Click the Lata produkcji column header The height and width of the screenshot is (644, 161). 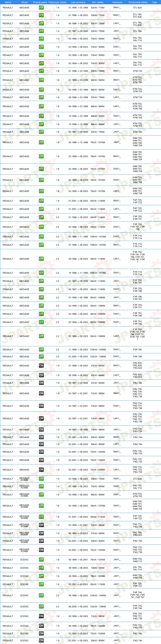tap(78, 2)
